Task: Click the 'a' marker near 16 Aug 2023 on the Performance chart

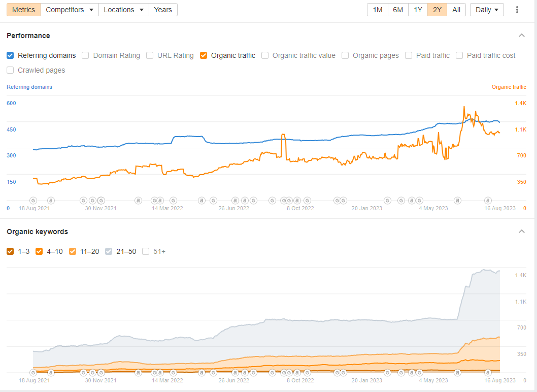Action: coord(488,201)
